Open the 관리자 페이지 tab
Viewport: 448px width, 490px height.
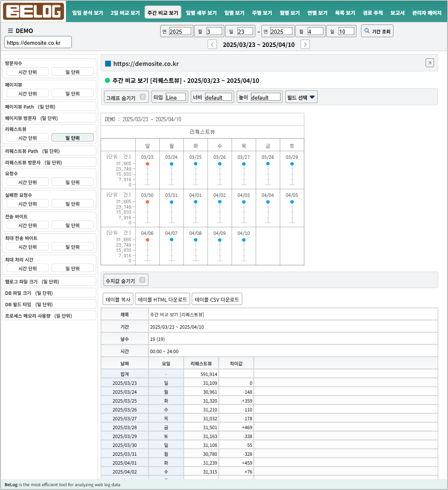tap(427, 13)
